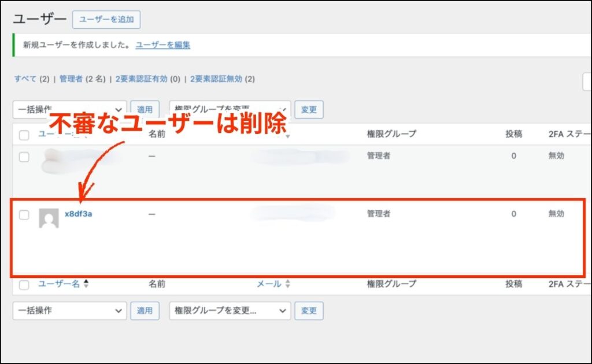This screenshot has height=364, width=592.
Task: Tick the select-all checkbox in table header
Action: 24,135
